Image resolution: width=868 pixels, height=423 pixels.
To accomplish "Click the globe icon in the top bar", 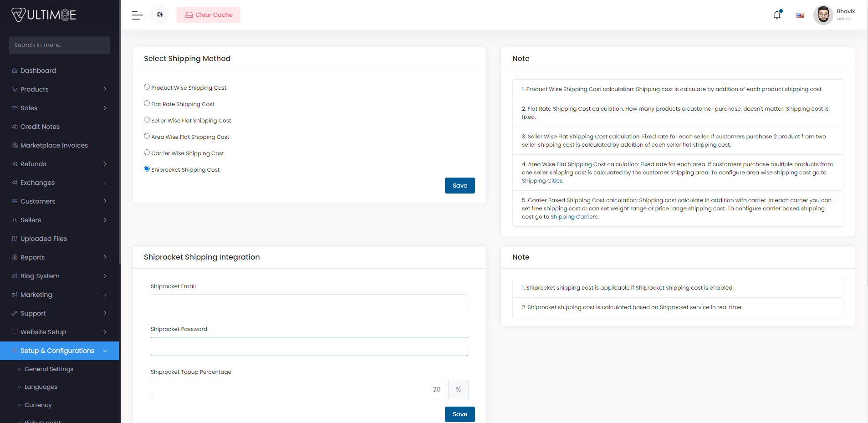I will click(x=160, y=15).
